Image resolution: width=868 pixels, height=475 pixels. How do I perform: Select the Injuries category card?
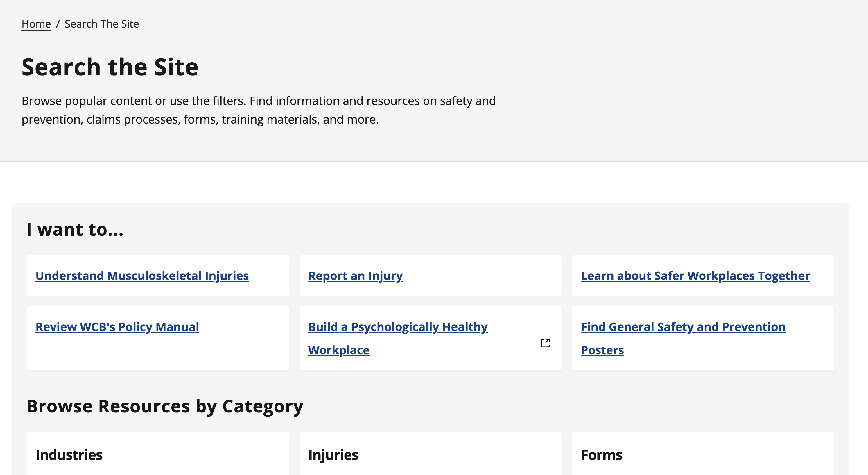[x=430, y=453]
